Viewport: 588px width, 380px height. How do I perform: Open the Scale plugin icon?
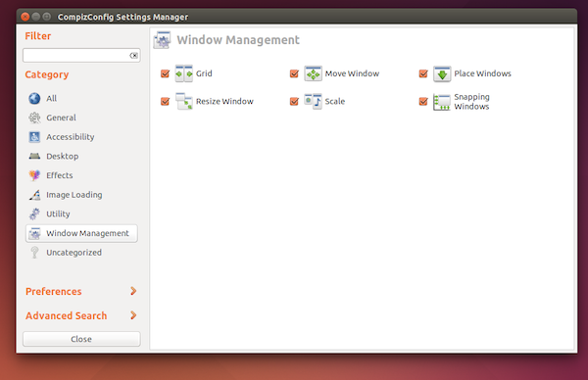(313, 101)
